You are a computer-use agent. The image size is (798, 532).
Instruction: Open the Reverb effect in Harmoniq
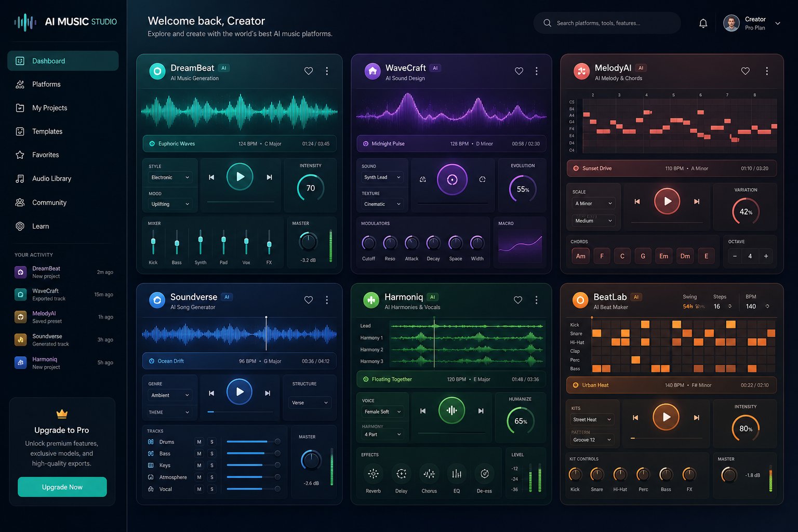[373, 473]
